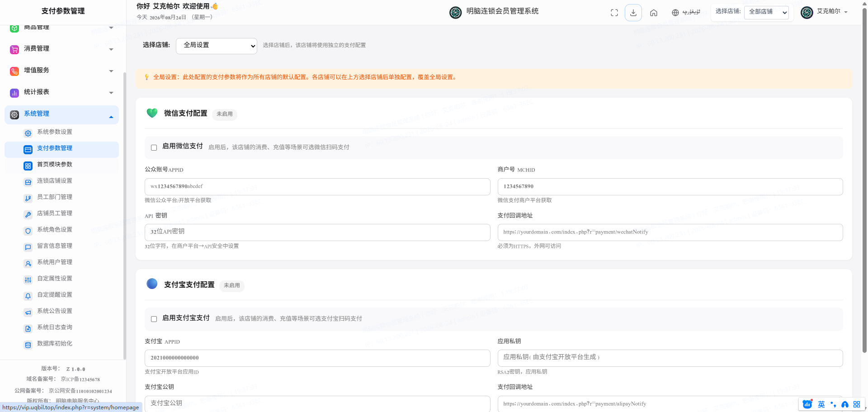Click the 应用私钥 input field
This screenshot has width=868, height=412.
click(670, 358)
